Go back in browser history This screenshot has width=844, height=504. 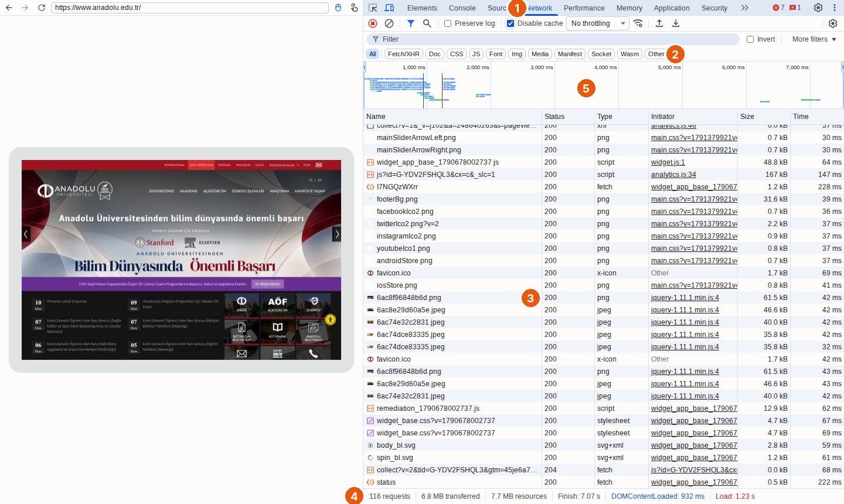(8, 8)
